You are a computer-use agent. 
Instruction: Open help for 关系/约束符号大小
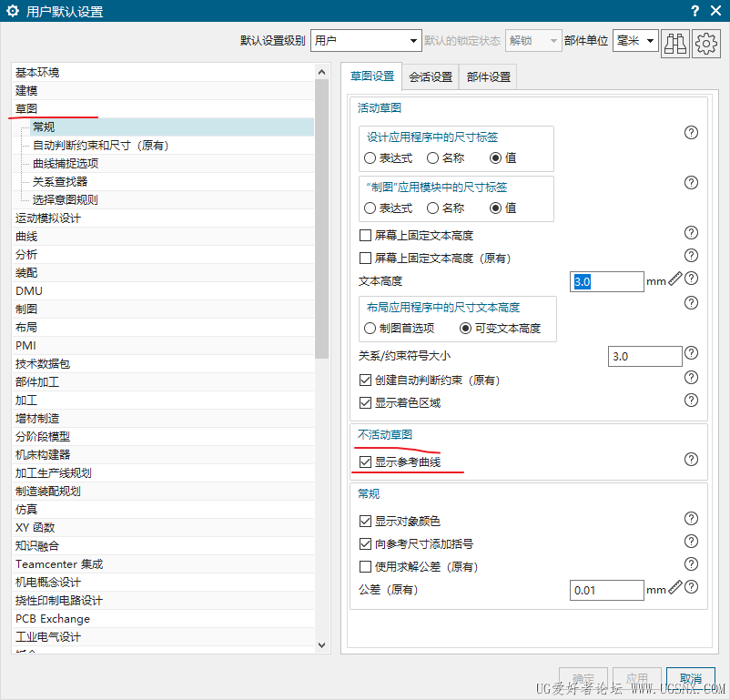coord(692,353)
